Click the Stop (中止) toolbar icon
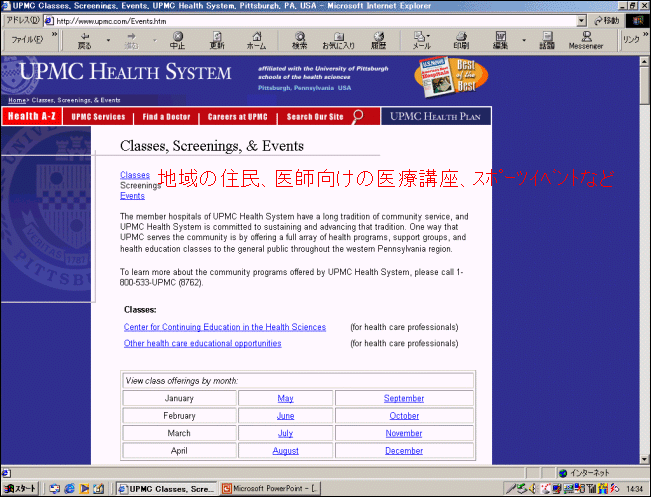Screen dimensions: 651x497 [177, 40]
